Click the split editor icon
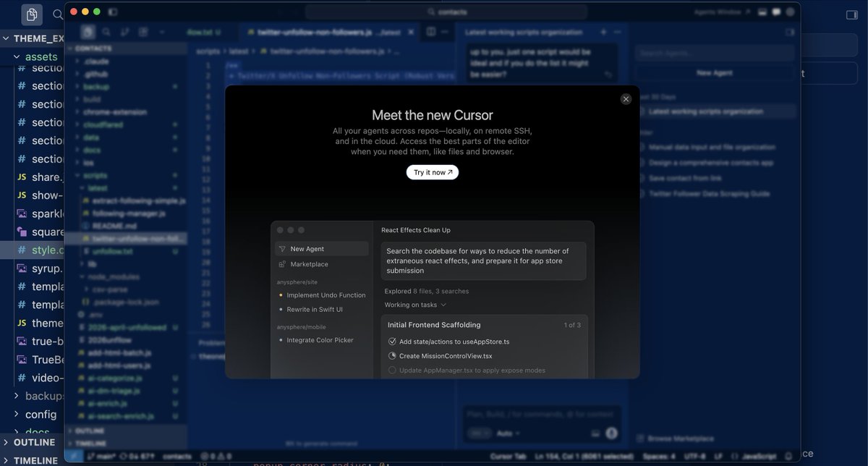The image size is (868, 466). point(430,33)
